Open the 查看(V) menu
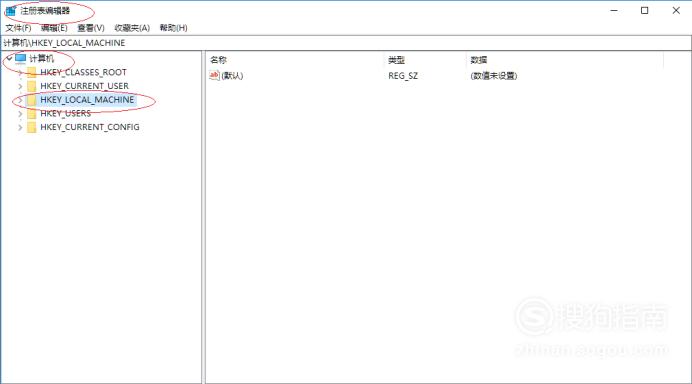Image resolution: width=692 pixels, height=384 pixels. 90,28
